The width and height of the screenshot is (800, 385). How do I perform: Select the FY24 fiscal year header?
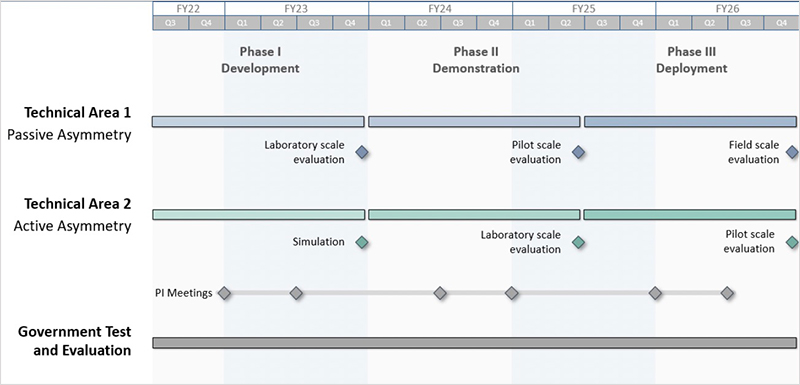(x=440, y=8)
